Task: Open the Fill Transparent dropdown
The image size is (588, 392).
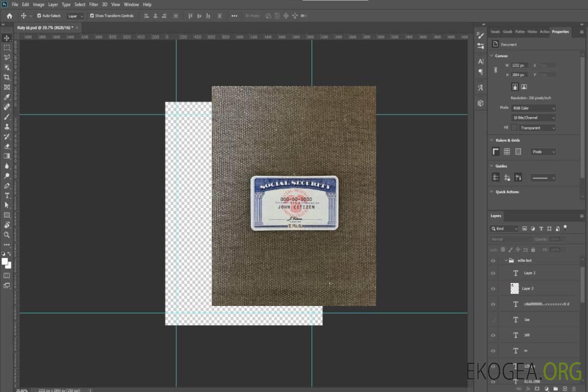Action: [x=537, y=128]
